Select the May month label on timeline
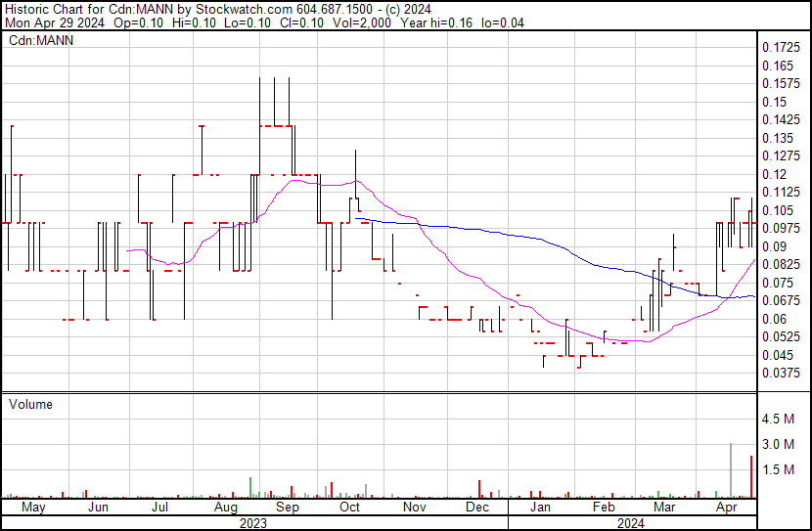The image size is (812, 531). (33, 508)
